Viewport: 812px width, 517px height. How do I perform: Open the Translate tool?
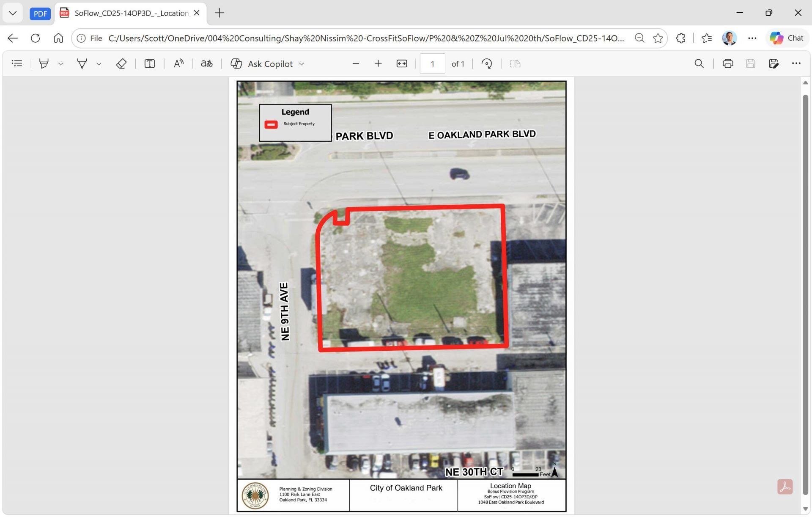(x=207, y=63)
